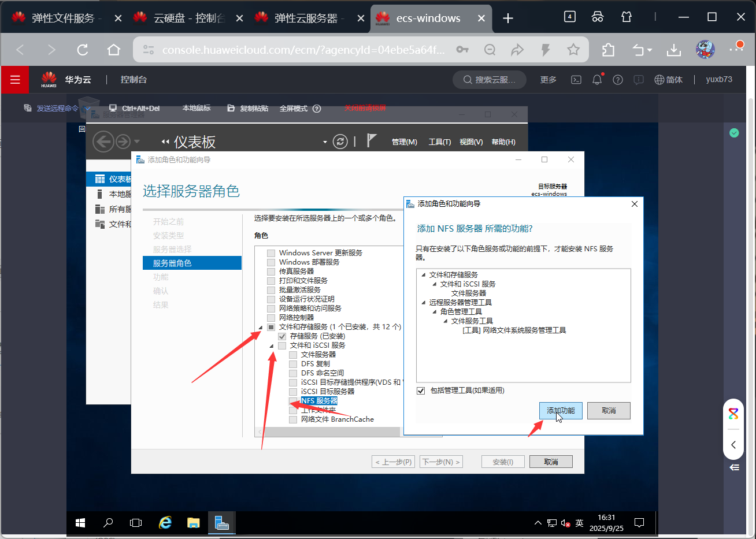Click the 搜索云服 search field
Screen dimensions: 756x539
click(489, 80)
